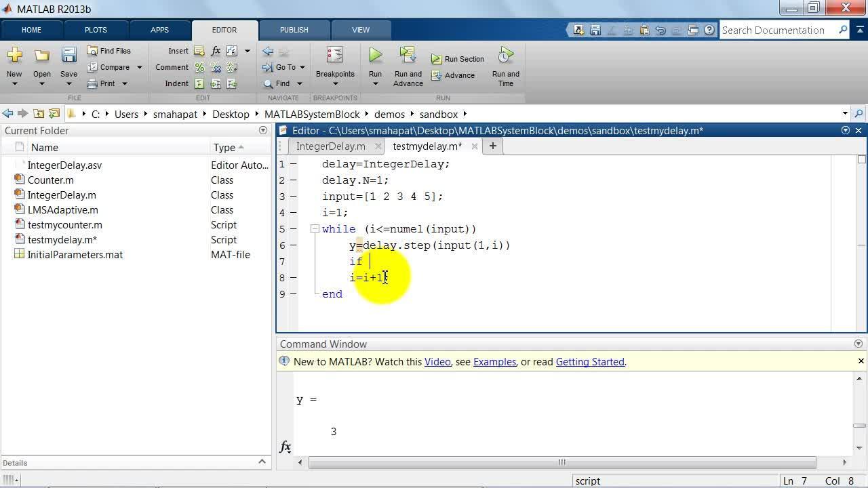The image size is (868, 488).
Task: Open the Examples link
Action: pyautogui.click(x=494, y=361)
